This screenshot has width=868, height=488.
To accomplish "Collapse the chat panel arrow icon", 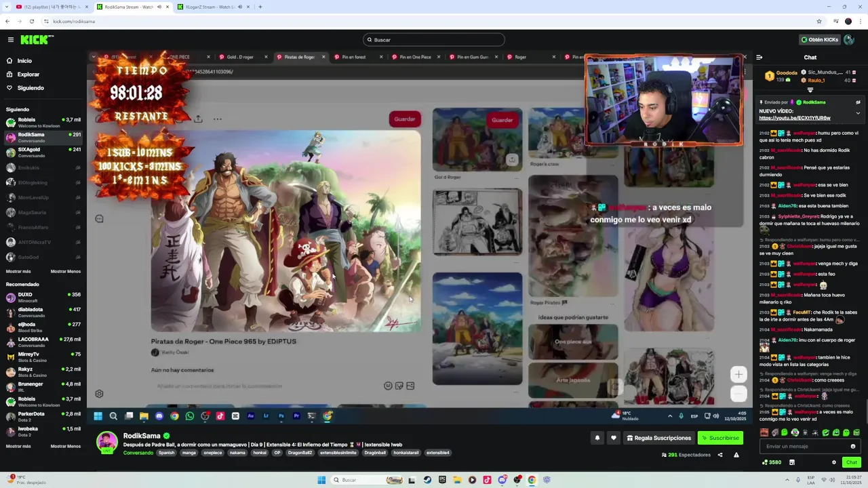I will tap(759, 58).
